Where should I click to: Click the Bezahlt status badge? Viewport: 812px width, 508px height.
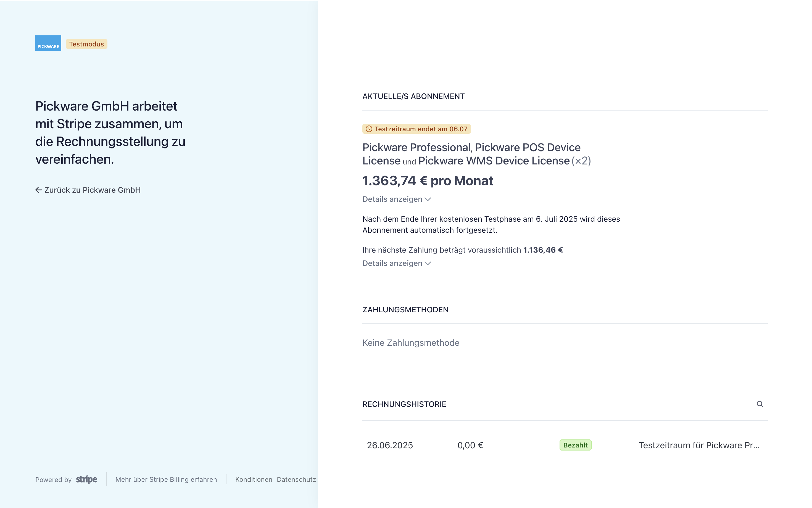tap(575, 445)
